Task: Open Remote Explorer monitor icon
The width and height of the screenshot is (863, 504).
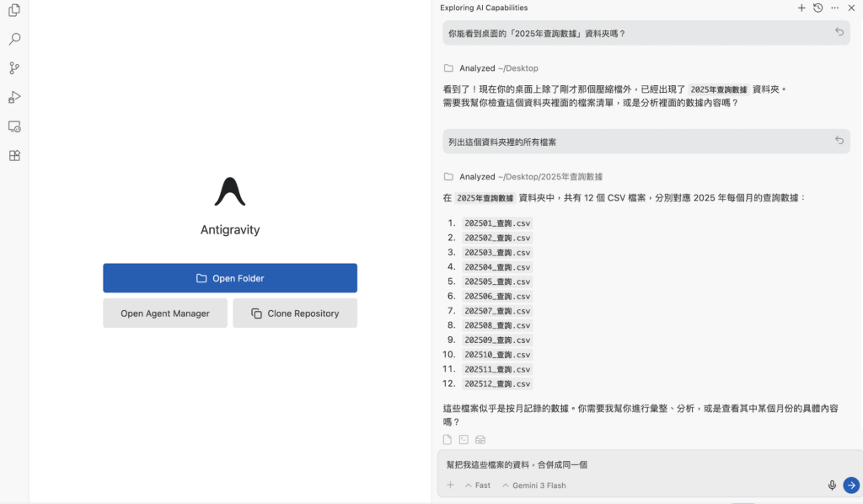Action: (x=14, y=126)
